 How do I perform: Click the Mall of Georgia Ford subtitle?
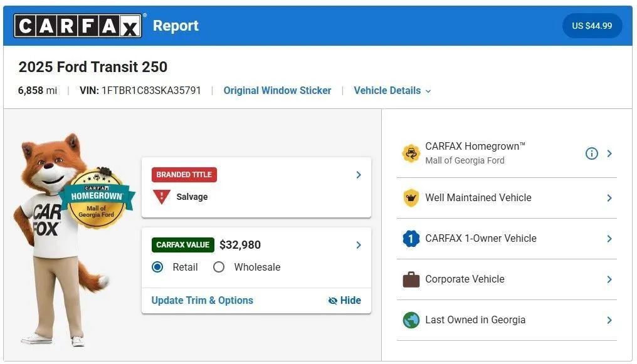[465, 160]
